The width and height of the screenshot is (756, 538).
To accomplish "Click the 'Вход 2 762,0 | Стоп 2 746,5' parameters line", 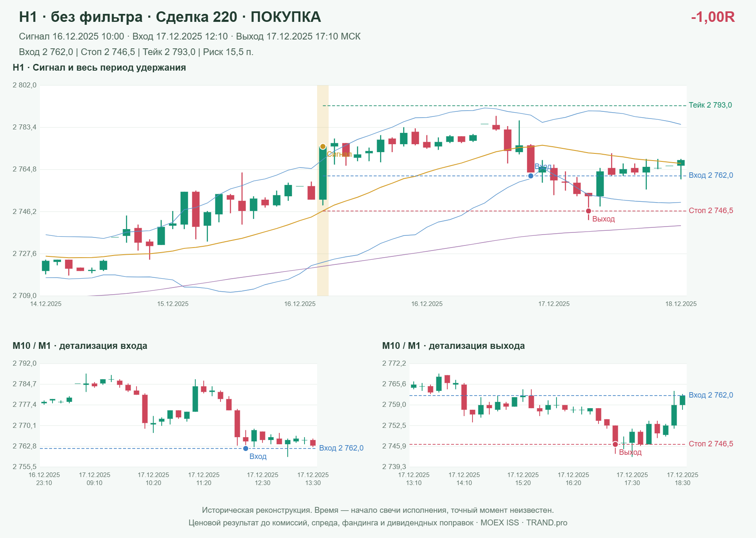I will tap(136, 52).
